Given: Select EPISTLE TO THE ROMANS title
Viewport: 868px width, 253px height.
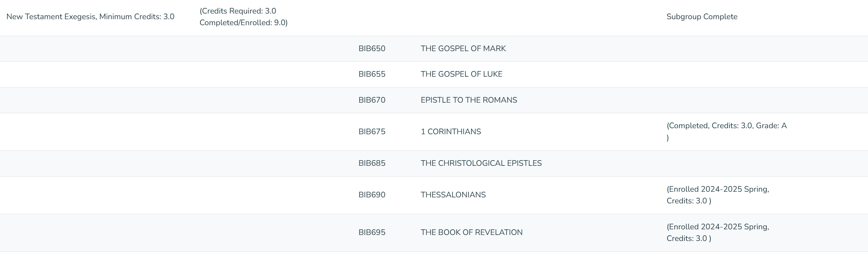Looking at the screenshot, I should pyautogui.click(x=469, y=100).
